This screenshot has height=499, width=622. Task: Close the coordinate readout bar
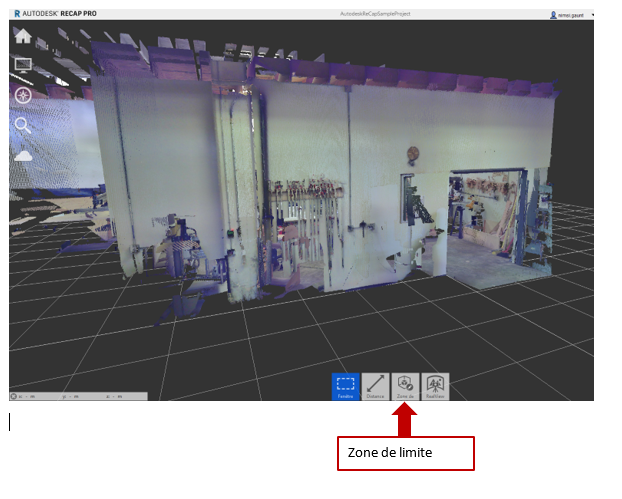click(14, 397)
